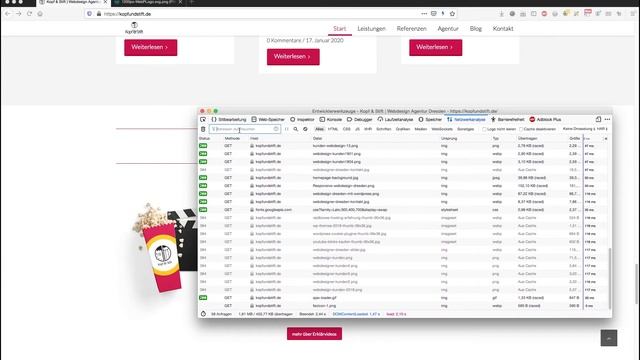The height and width of the screenshot is (360, 640).
Task: Filter requests by Medien
Action: tap(420, 129)
